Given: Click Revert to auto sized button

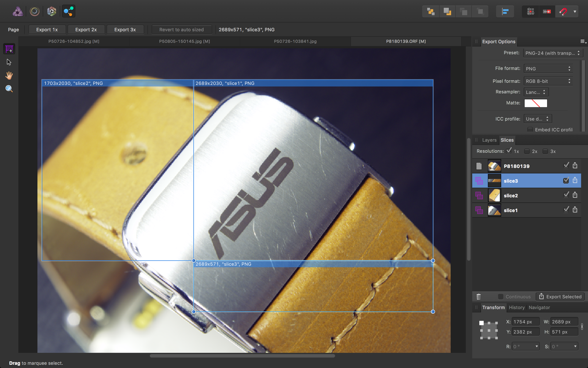Looking at the screenshot, I should 181,30.
